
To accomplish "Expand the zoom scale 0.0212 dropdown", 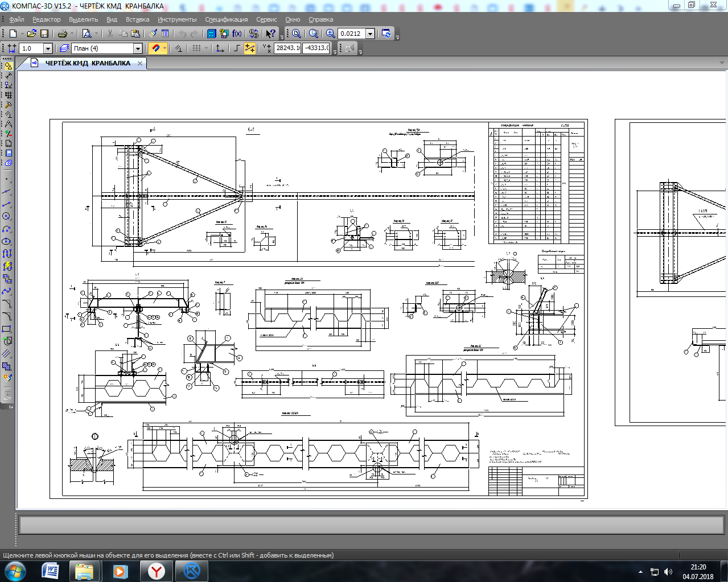I will (x=370, y=34).
